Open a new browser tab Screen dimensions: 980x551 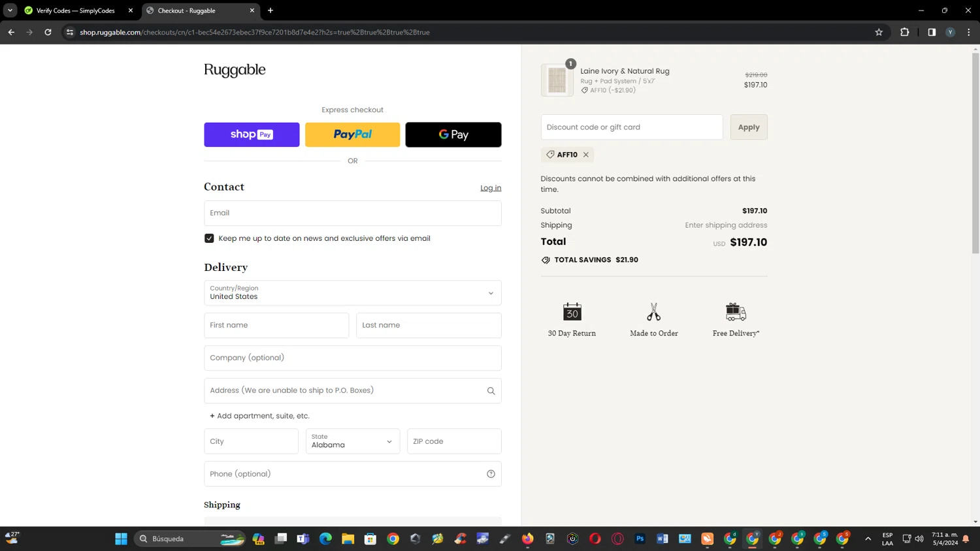[270, 10]
